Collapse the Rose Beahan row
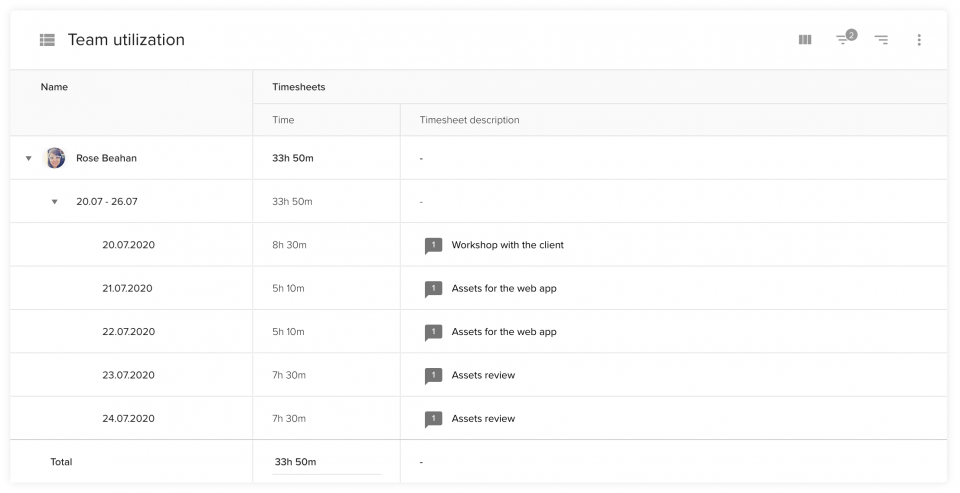Viewport: 960px width, 493px height. point(28,159)
